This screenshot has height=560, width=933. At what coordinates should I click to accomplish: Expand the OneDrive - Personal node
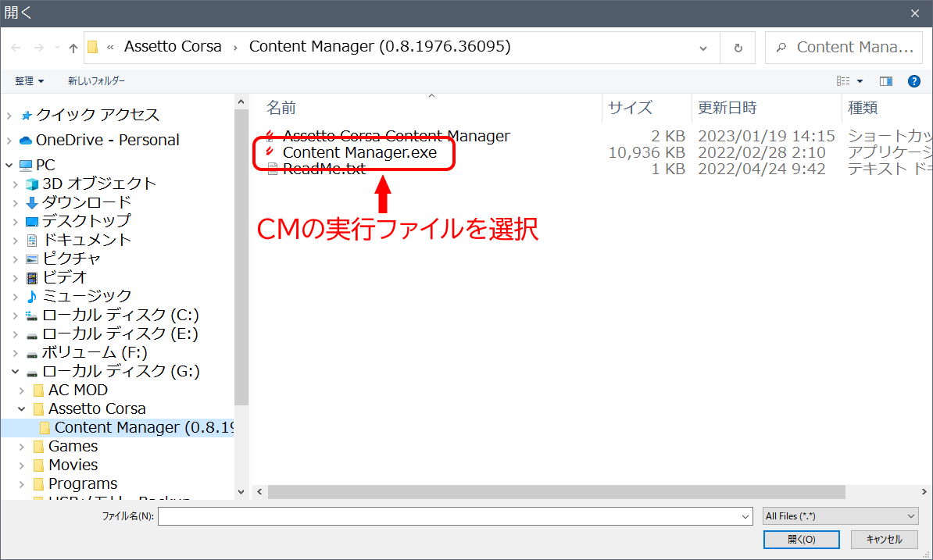tap(9, 141)
